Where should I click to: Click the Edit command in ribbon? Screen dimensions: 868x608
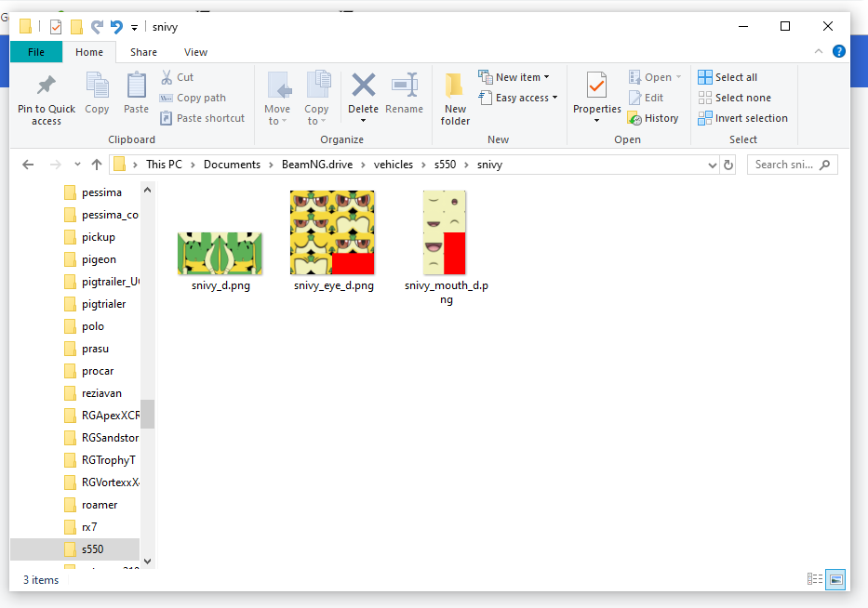coord(646,98)
